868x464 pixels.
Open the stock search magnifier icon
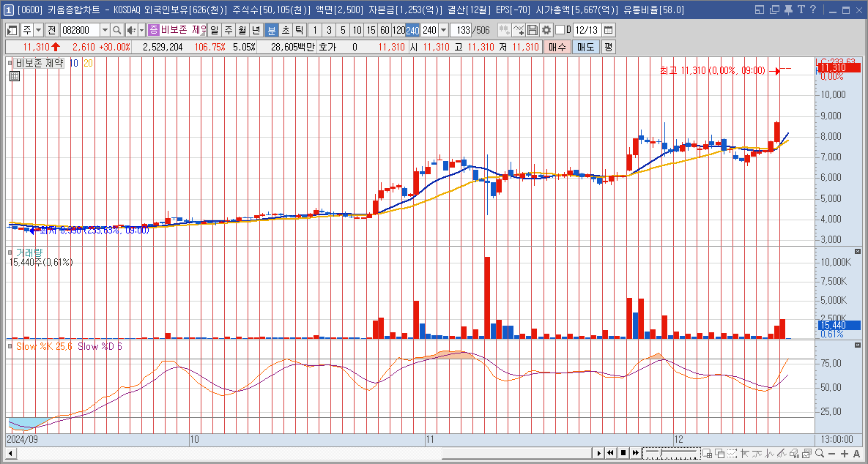[x=116, y=31]
